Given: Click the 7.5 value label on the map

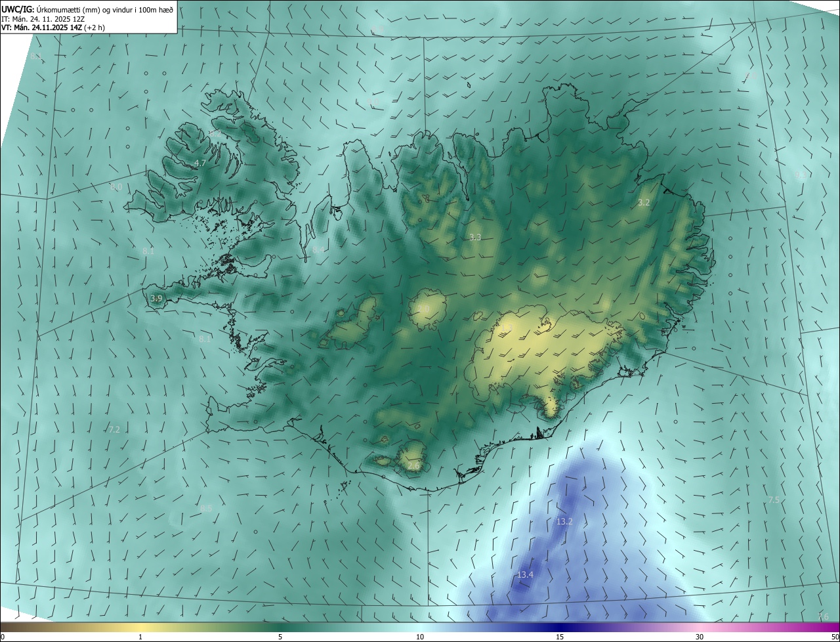Looking at the screenshot, I should 774,500.
